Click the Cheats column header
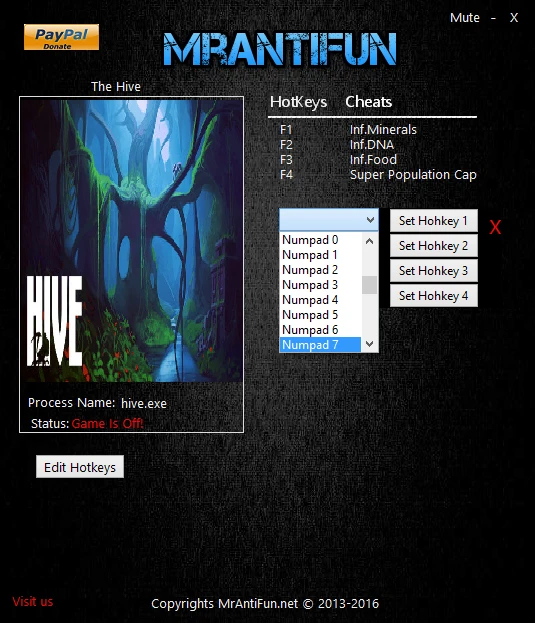This screenshot has width=535, height=623. click(x=369, y=102)
